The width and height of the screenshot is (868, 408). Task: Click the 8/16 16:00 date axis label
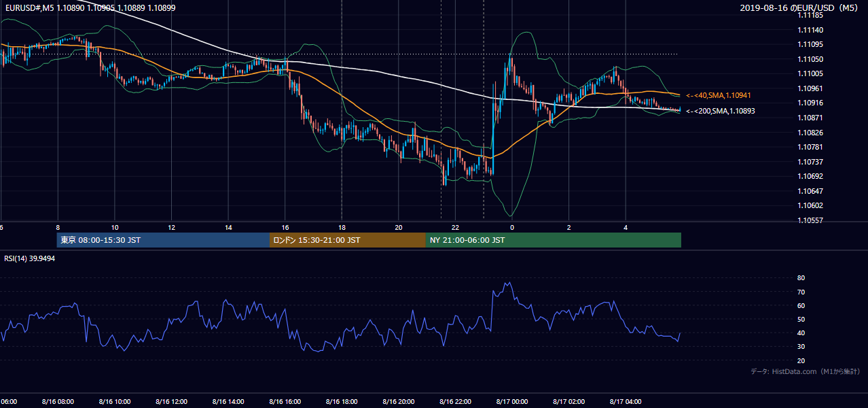pyautogui.click(x=285, y=402)
